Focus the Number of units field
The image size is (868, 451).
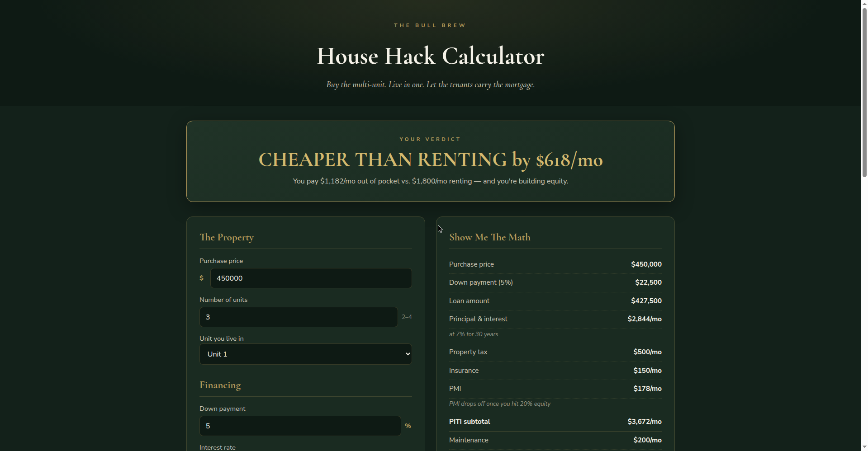coord(299,317)
